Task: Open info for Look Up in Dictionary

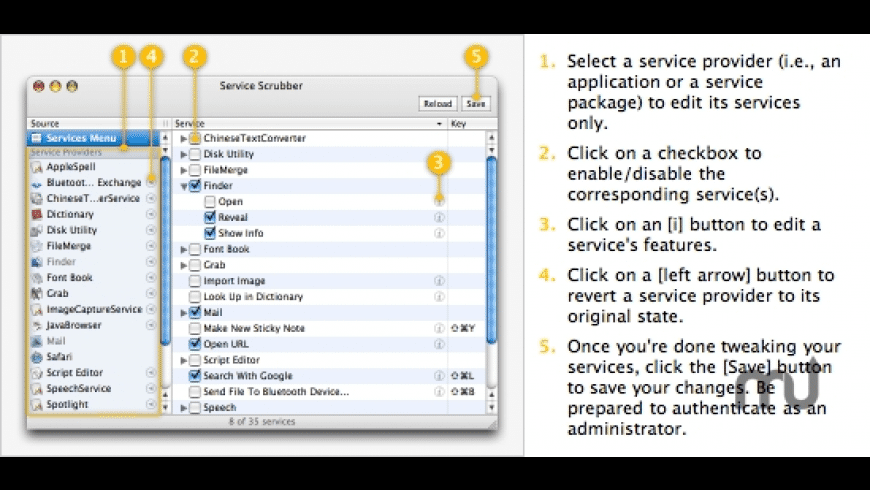Action: click(439, 296)
